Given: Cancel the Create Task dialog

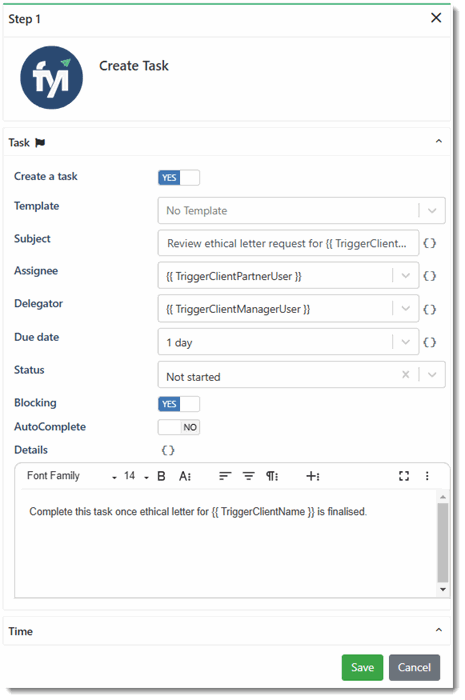Looking at the screenshot, I should 414,667.
